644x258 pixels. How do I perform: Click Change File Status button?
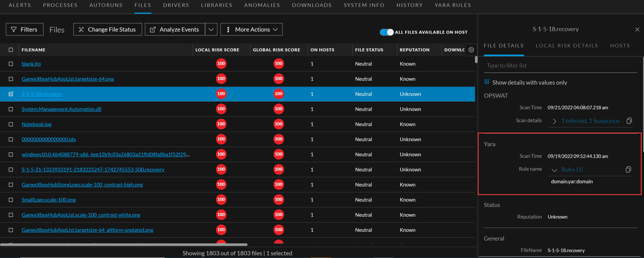point(107,30)
